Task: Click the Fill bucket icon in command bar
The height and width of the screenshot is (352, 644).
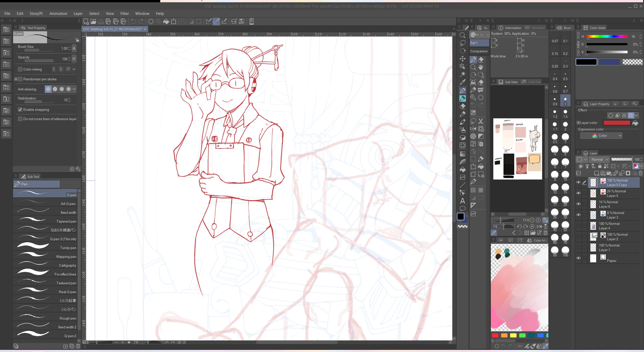Action: pyautogui.click(x=166, y=21)
